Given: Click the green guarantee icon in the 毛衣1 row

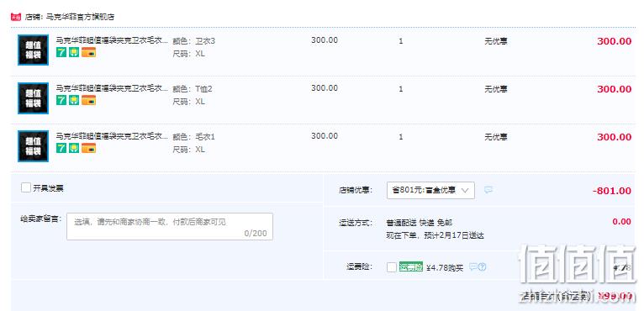Looking at the screenshot, I should [74, 148].
